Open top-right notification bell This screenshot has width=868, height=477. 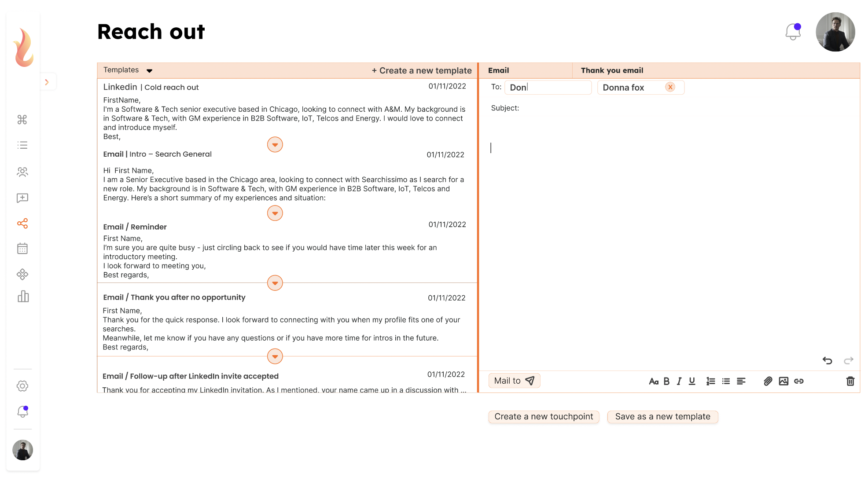pyautogui.click(x=793, y=32)
